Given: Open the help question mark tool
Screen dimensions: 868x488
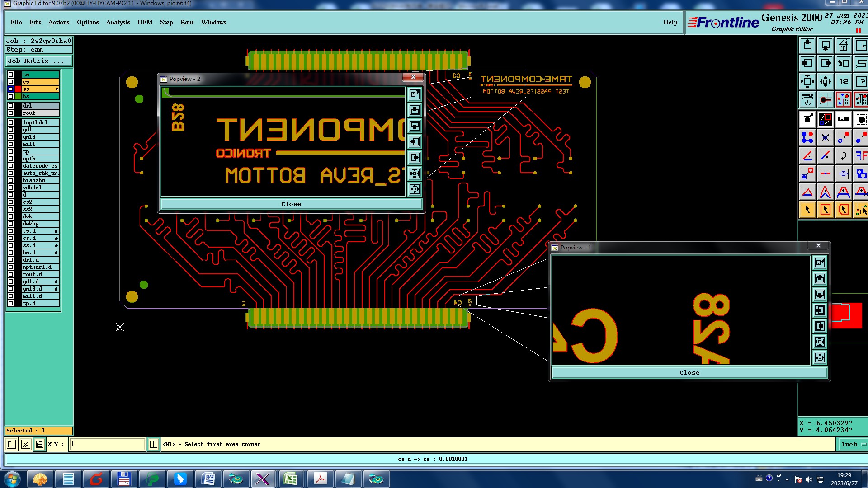Looking at the screenshot, I should [x=861, y=82].
